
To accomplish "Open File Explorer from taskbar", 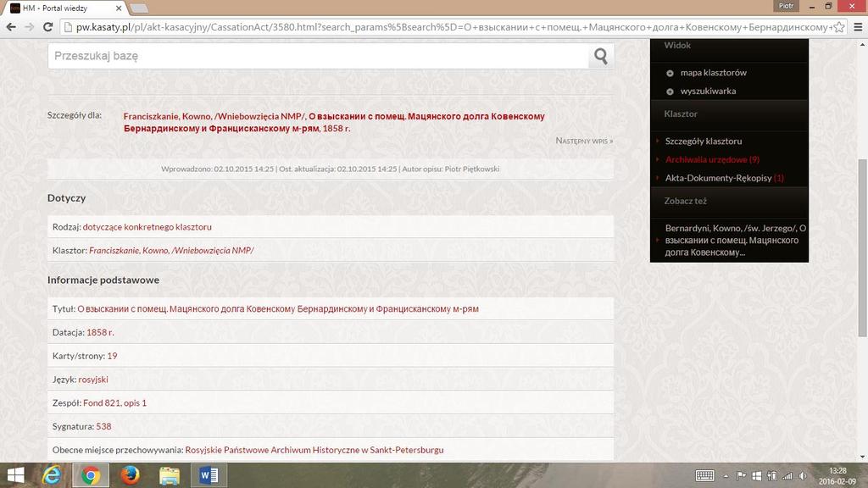I will tap(170, 475).
